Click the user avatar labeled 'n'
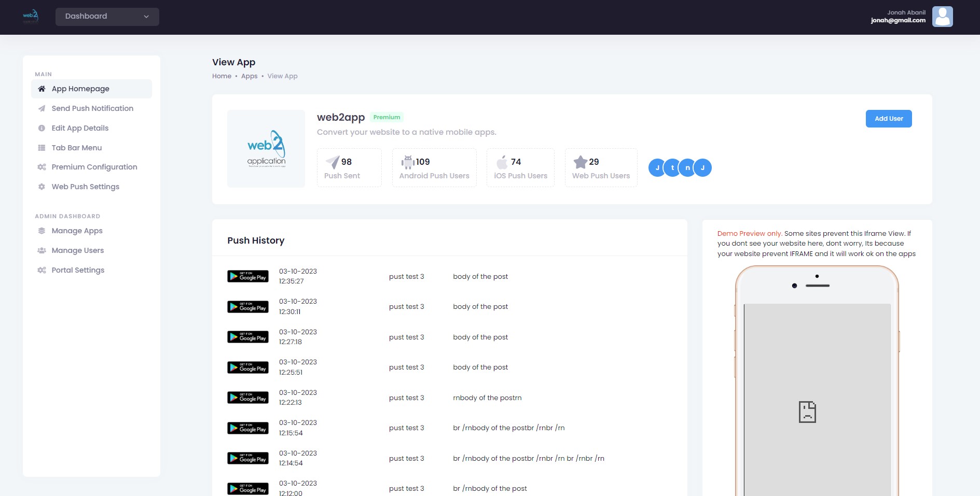The width and height of the screenshot is (980, 496). click(687, 167)
